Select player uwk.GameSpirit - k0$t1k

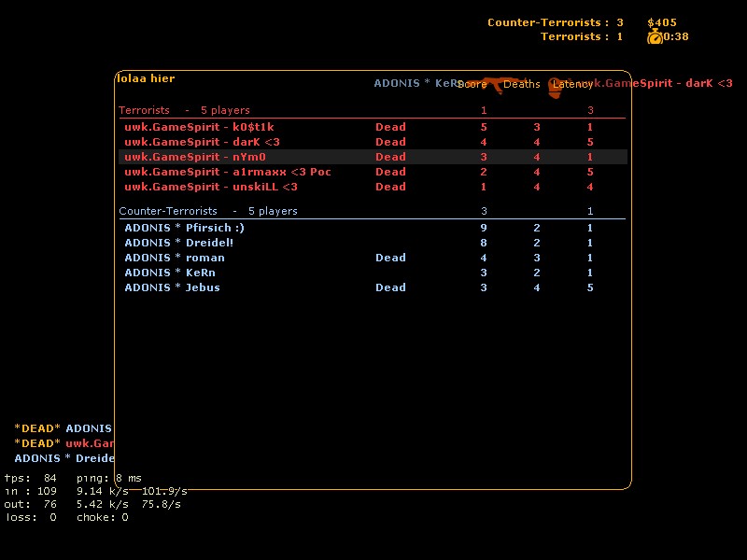(199, 127)
